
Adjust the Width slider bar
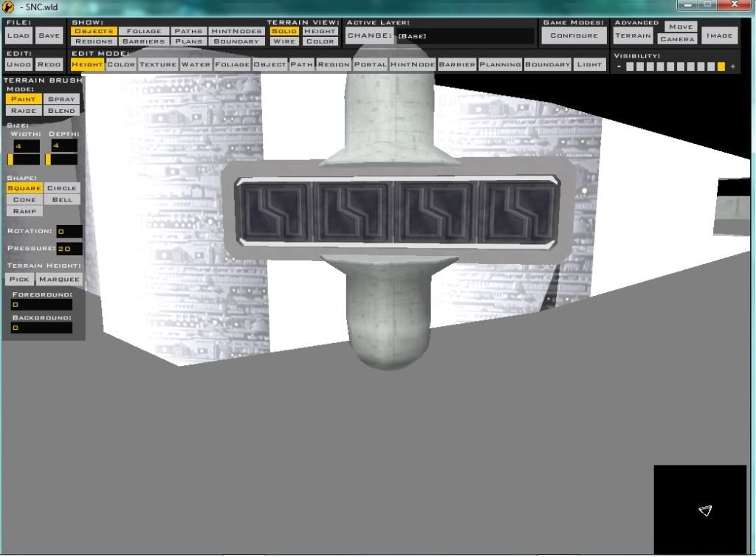click(24, 159)
